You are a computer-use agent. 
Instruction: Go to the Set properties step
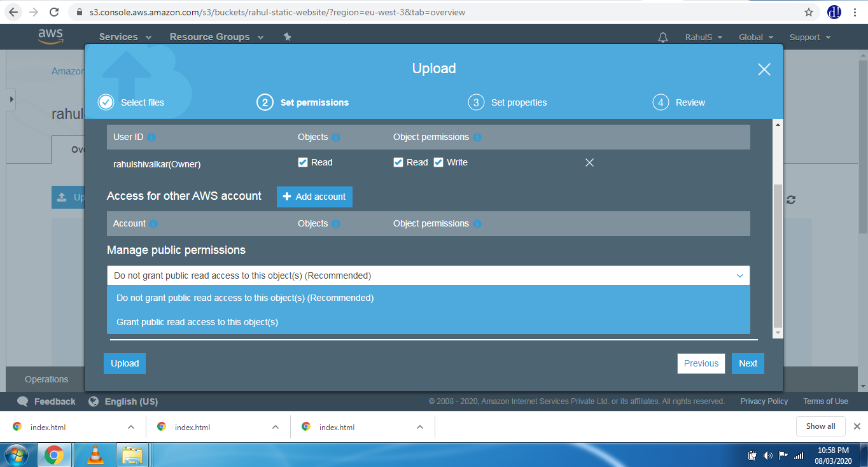508,102
